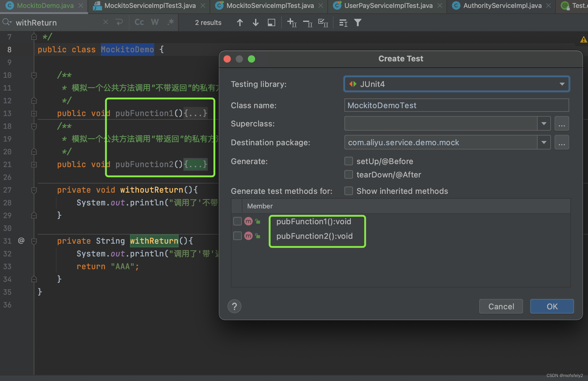Toggle Regex search option
588x381 pixels.
click(171, 22)
